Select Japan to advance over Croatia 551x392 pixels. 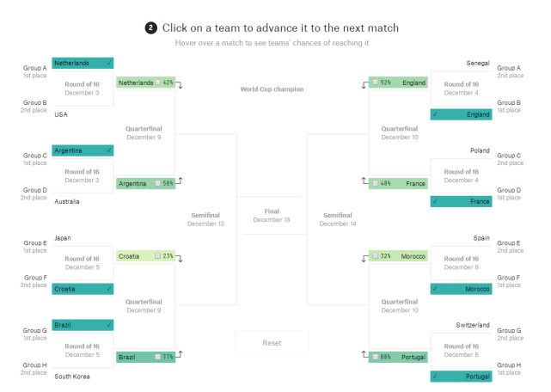point(83,238)
